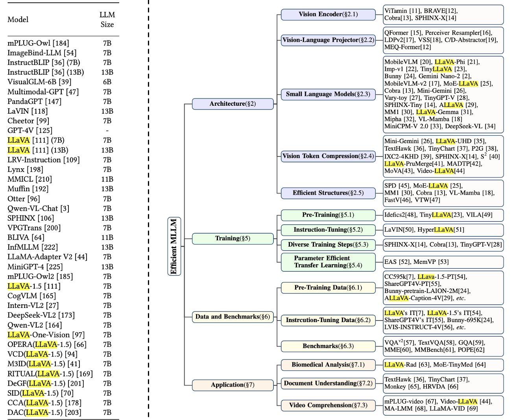The width and height of the screenshot is (513, 420).
Task: Click the "Model" column header
Action: (18, 19)
